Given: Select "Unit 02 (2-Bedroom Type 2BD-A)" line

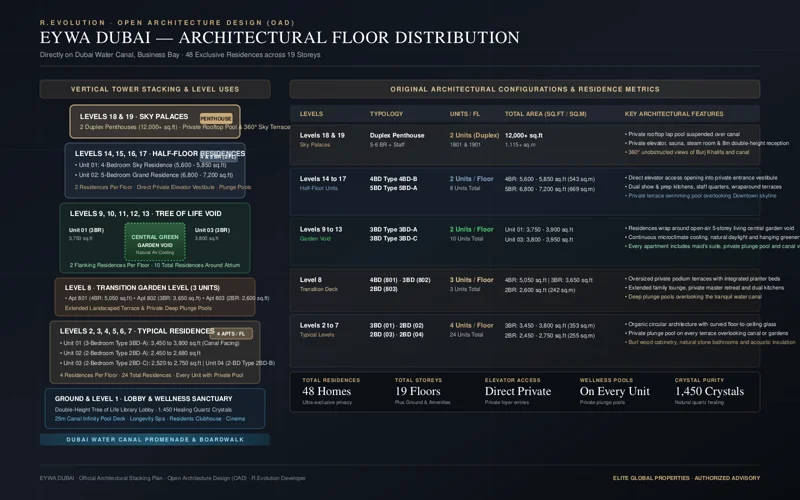Looking at the screenshot, I should pos(130,353).
